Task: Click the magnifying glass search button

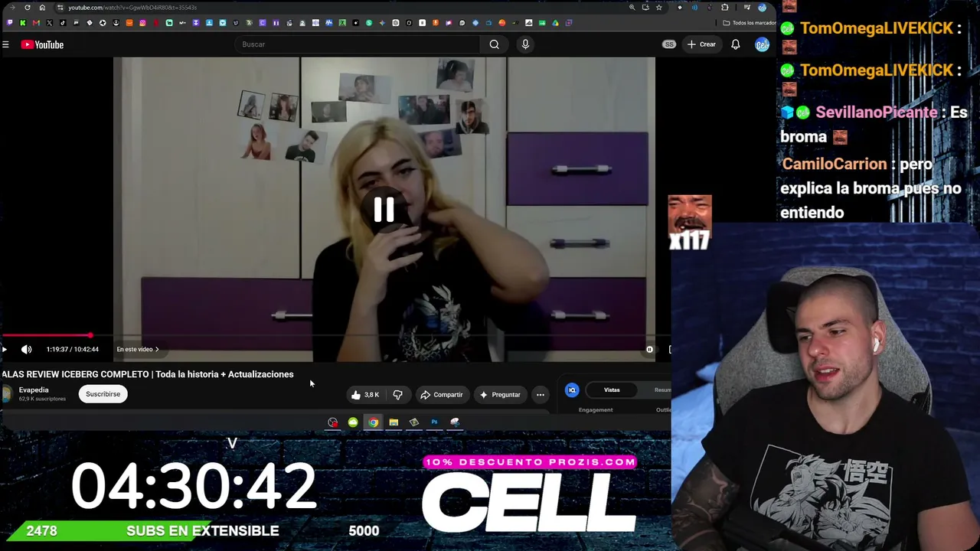Action: click(495, 44)
